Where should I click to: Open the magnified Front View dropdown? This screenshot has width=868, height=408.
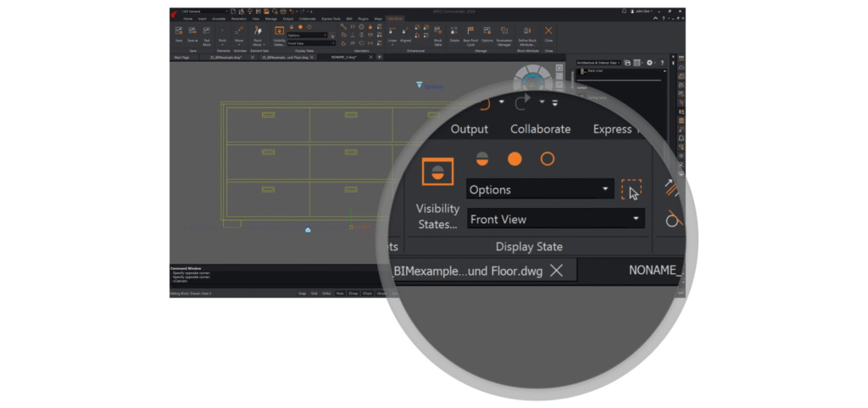(x=555, y=220)
